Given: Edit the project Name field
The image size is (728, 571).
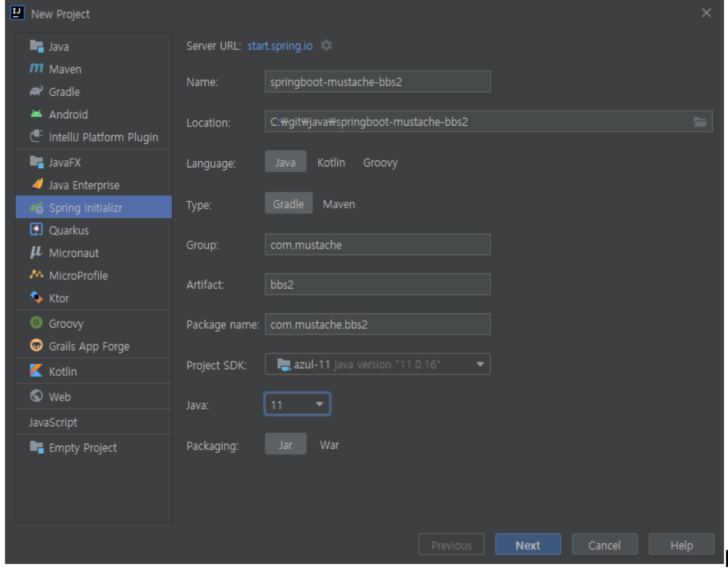Looking at the screenshot, I should (378, 82).
